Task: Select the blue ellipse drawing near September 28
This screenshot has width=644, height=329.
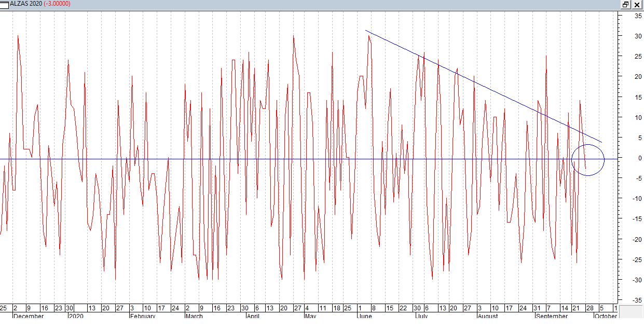Action: [x=588, y=160]
